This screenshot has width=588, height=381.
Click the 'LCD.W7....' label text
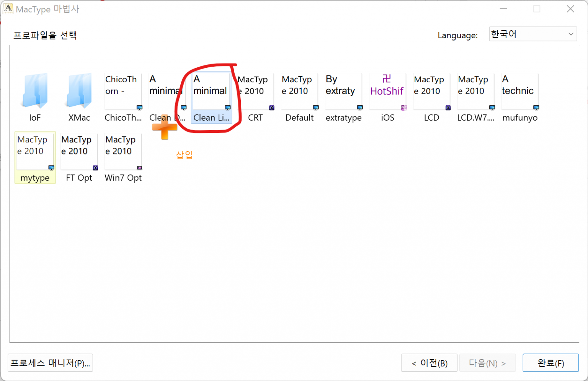point(476,118)
